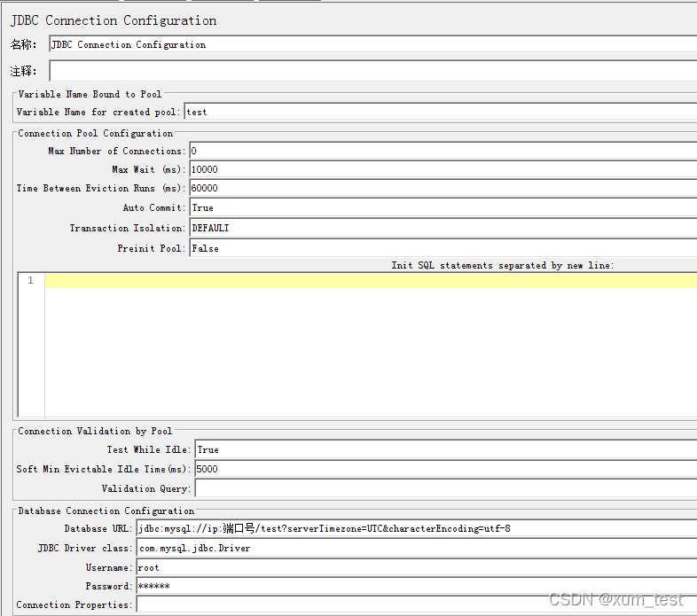Click the Connection Properties field
This screenshot has height=616, width=697.
pyautogui.click(x=417, y=604)
